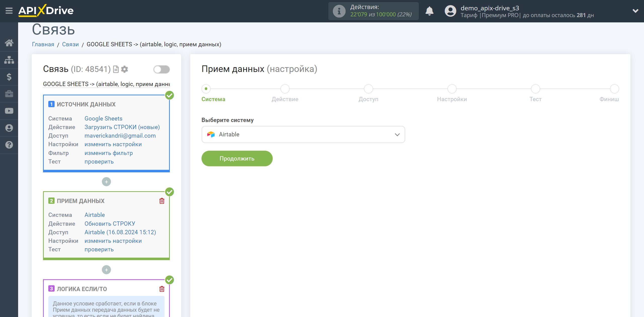
Task: Click the ApiX-Drive logo
Action: coord(46,11)
